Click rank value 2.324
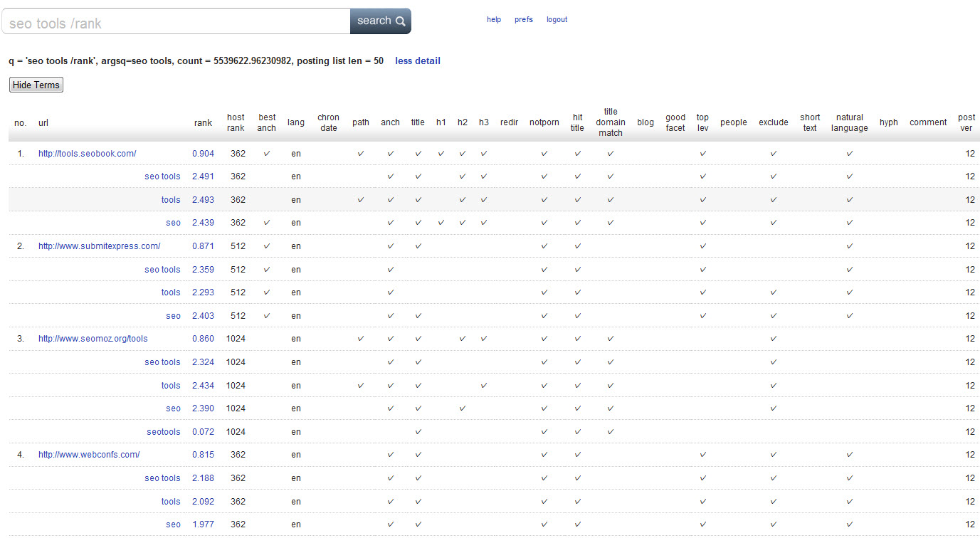The image size is (980, 538). (203, 362)
